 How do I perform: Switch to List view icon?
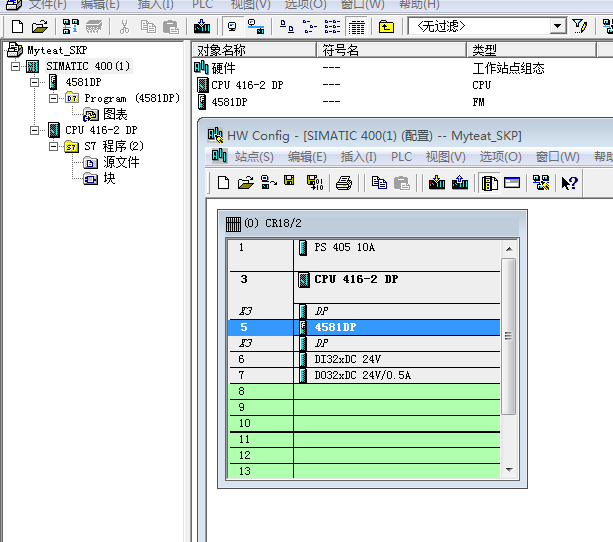tap(332, 27)
